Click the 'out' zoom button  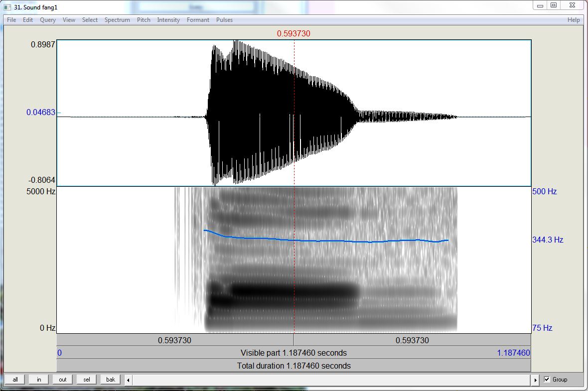pyautogui.click(x=63, y=380)
